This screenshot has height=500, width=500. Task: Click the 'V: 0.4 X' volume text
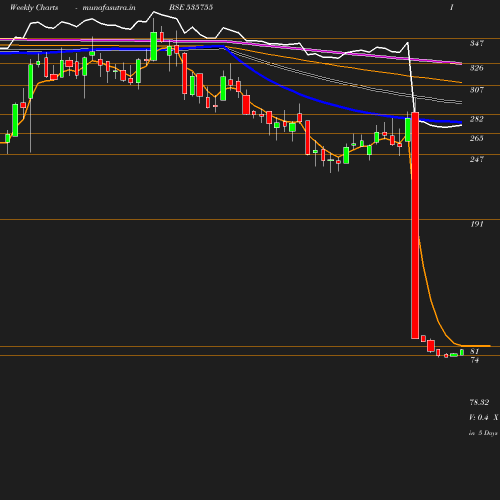(x=484, y=417)
